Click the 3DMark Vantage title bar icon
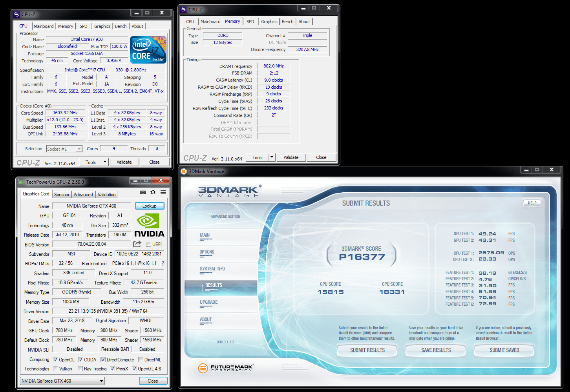This screenshot has width=570, height=392. 184,171
